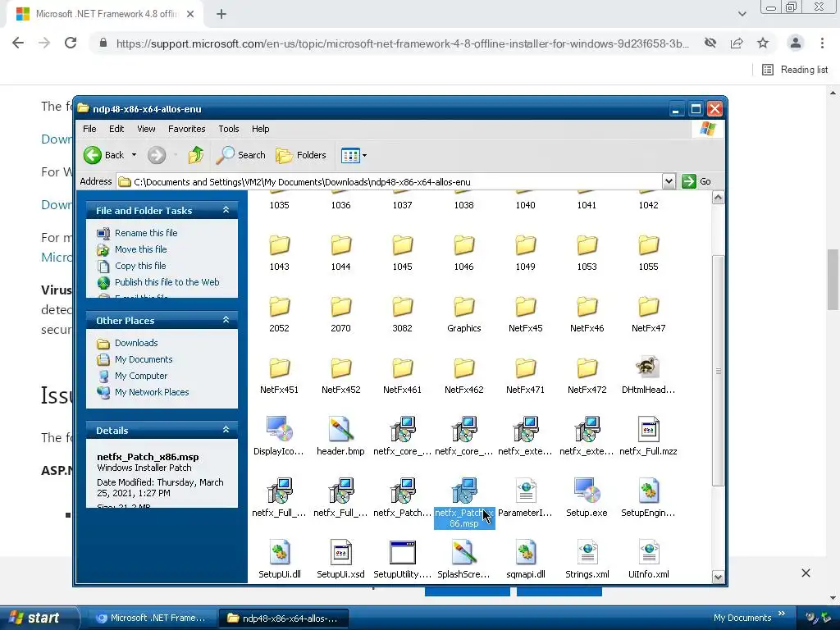Screen dimensions: 840x630
Task: Open the Views dropdown button
Action: 354,155
